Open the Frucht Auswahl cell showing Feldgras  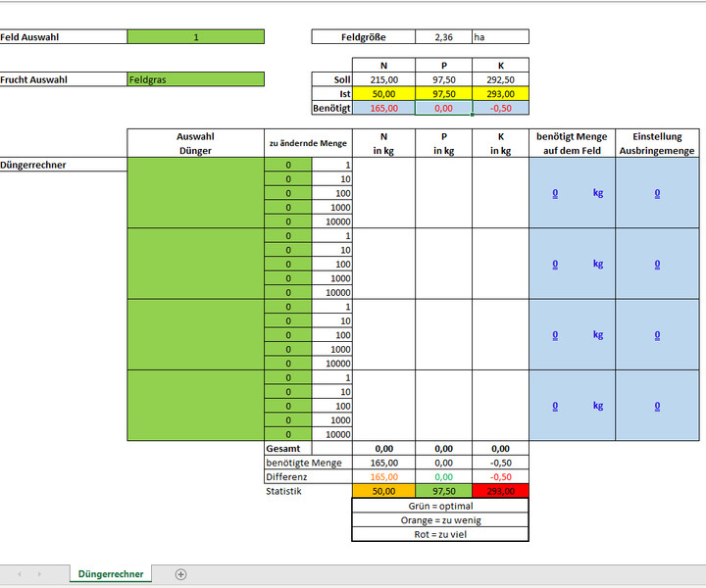[x=195, y=79]
